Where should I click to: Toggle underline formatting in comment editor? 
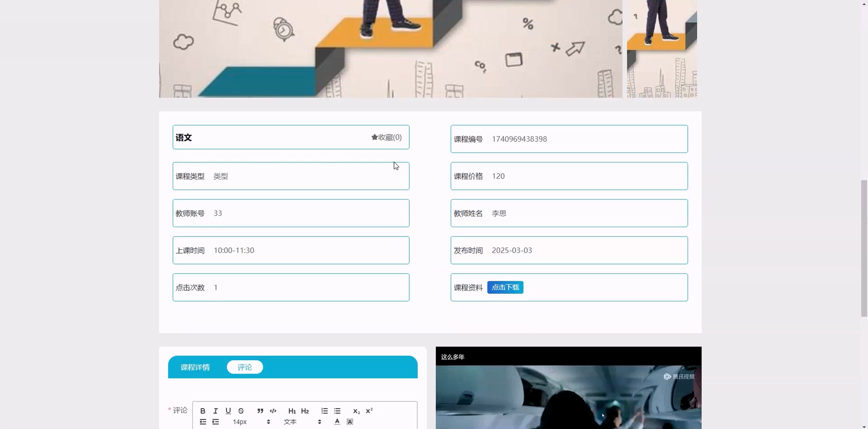[x=228, y=411]
